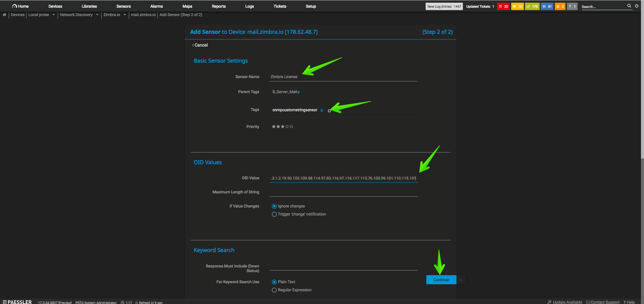Screen dimensions: 644x304
Task: Set priority to one star
Action: [x=274, y=127]
